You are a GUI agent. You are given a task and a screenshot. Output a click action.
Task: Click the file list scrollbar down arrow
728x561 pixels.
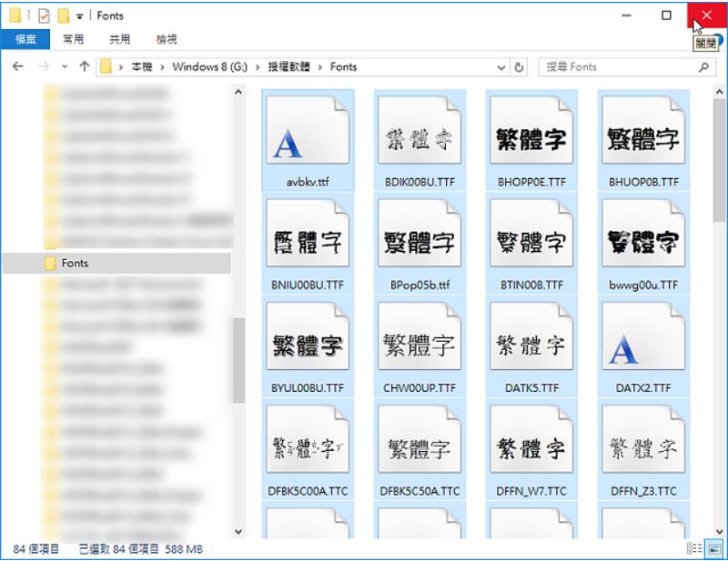coord(720,531)
